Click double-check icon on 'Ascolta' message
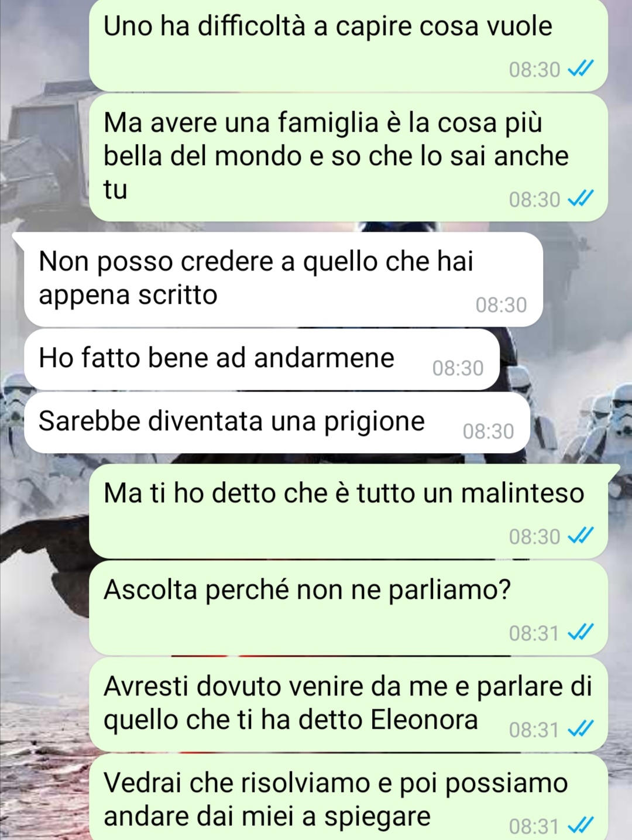632x840 pixels. click(581, 633)
